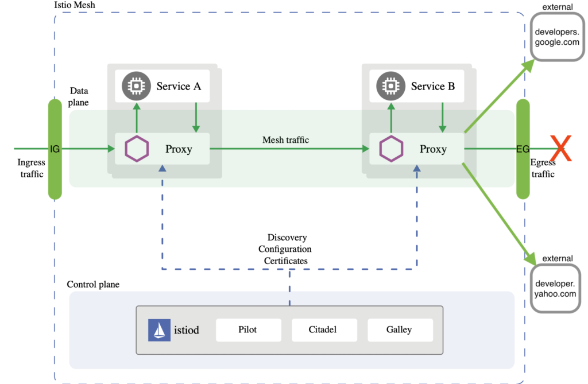588x384 pixels.
Task: Select the purple hexagon in Service A proxy
Action: [x=137, y=149]
